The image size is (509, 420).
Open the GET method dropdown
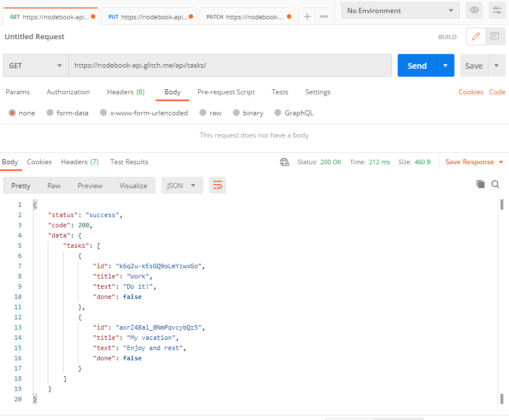[x=35, y=65]
